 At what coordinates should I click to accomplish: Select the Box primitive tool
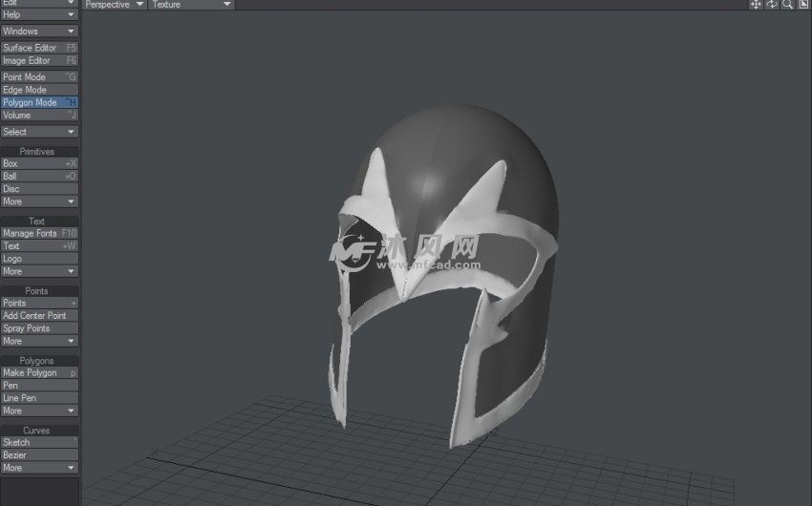[x=39, y=164]
